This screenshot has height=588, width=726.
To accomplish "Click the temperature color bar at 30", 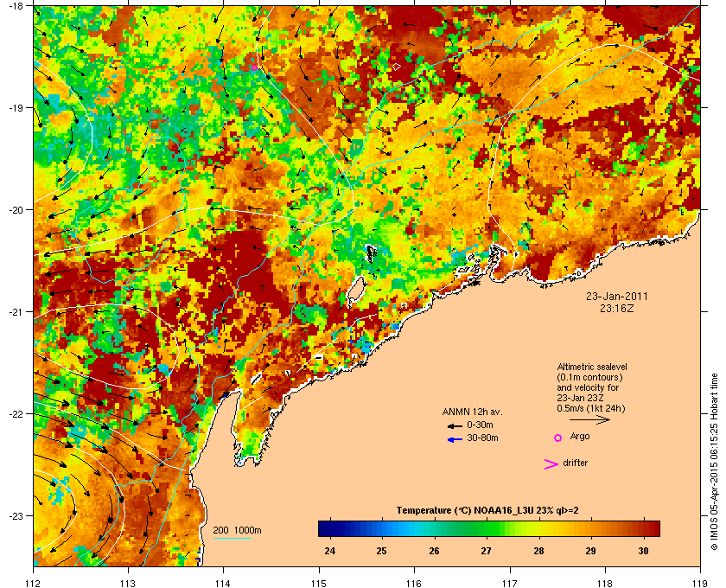I will tap(643, 528).
